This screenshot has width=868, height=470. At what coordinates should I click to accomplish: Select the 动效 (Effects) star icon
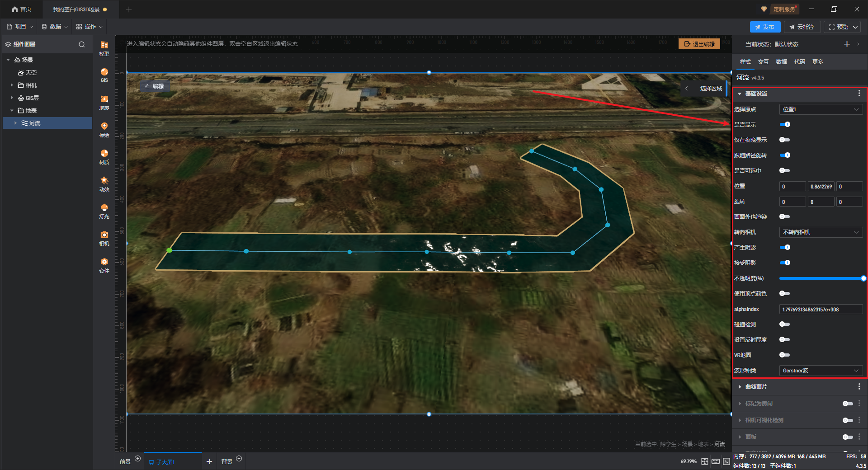(104, 183)
